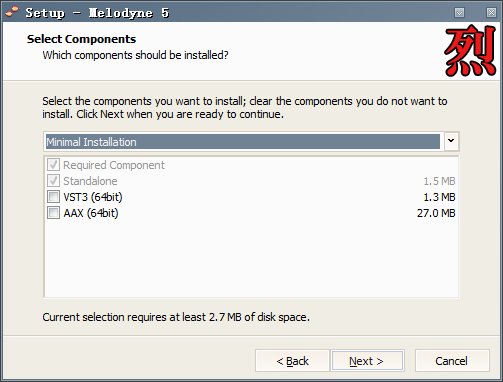The height and width of the screenshot is (382, 503).
Task: Click the Setup - Melodyne 5 title text
Action: tap(97, 13)
